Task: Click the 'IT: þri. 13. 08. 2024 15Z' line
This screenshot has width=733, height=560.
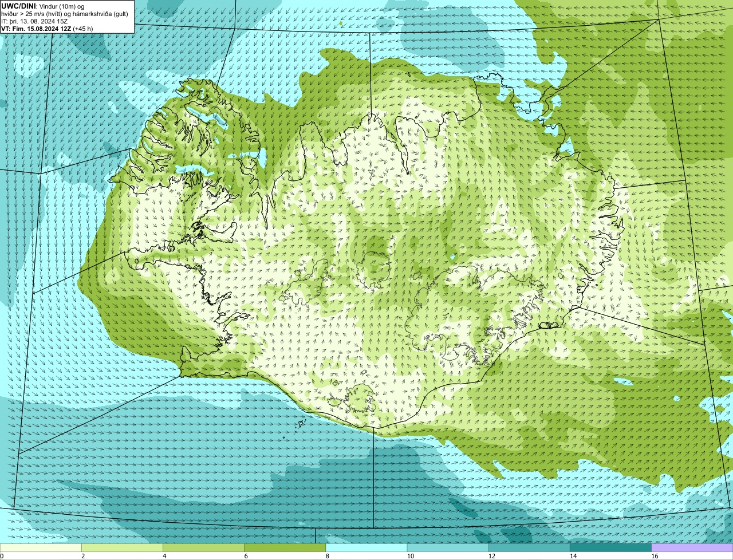Action: pyautogui.click(x=36, y=21)
